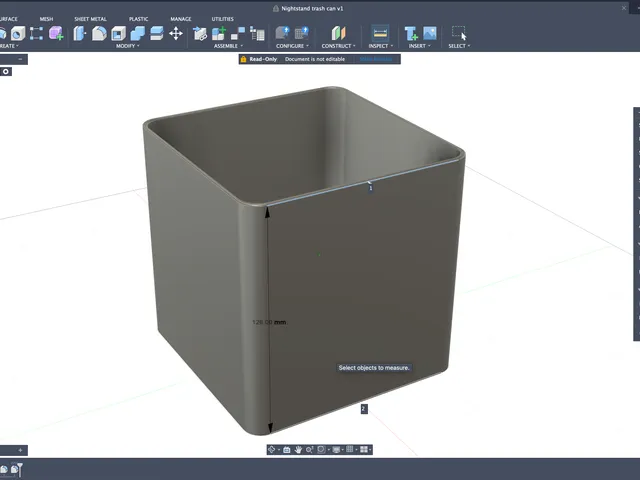640x480 pixels.
Task: Click the Display Settings monitor icon
Action: click(x=336, y=449)
